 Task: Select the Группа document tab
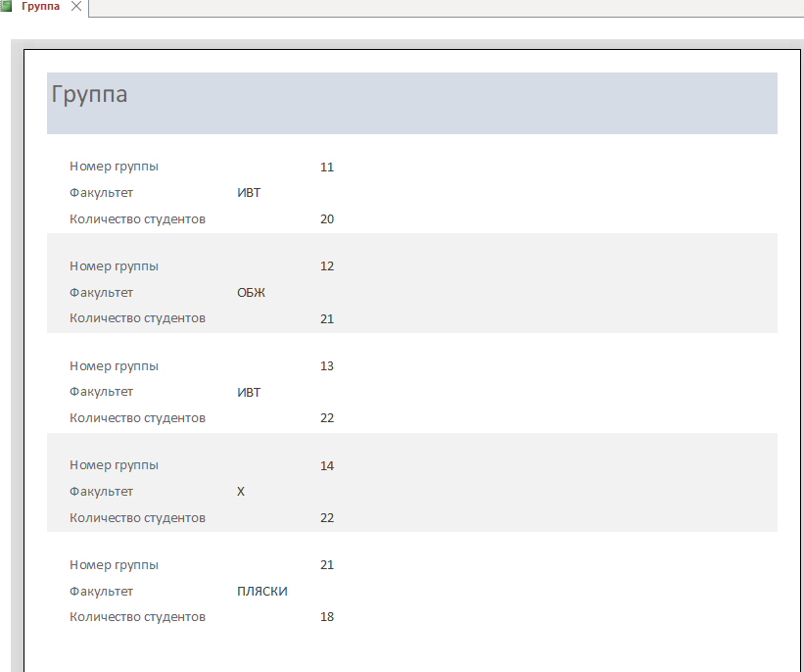(40, 6)
